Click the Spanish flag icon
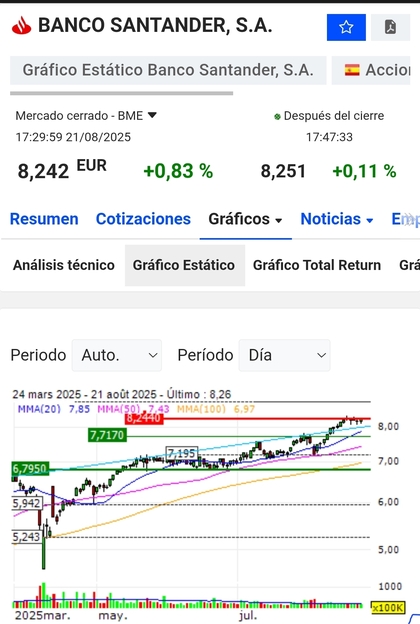The height and width of the screenshot is (624, 420). click(352, 70)
